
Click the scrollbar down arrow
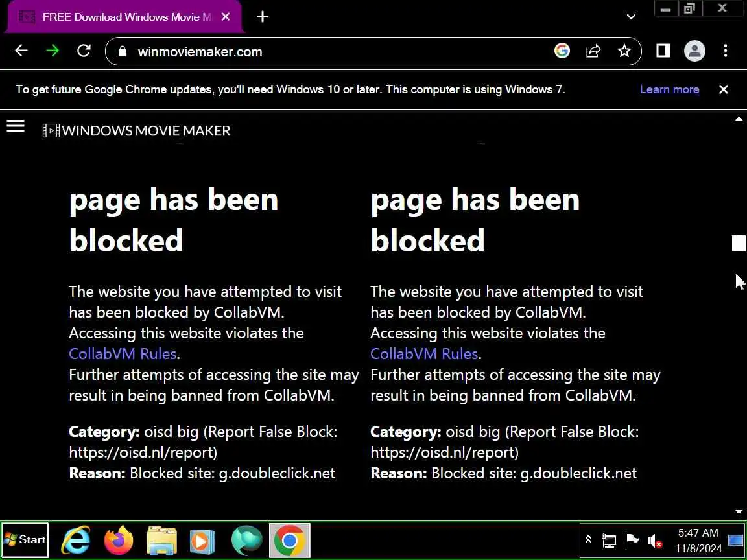click(739, 513)
